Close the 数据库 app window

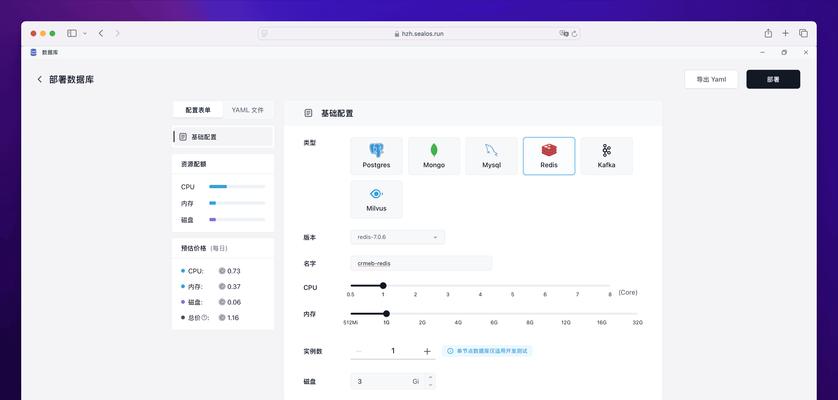[806, 52]
